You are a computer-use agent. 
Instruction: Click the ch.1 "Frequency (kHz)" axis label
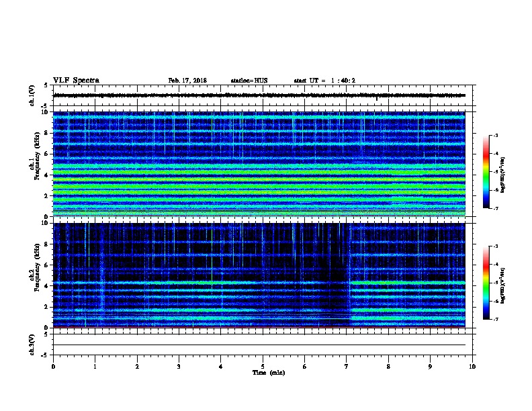click(x=37, y=156)
